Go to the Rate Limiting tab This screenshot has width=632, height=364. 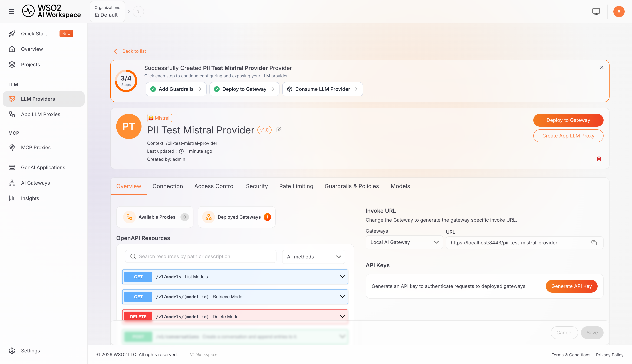click(296, 186)
